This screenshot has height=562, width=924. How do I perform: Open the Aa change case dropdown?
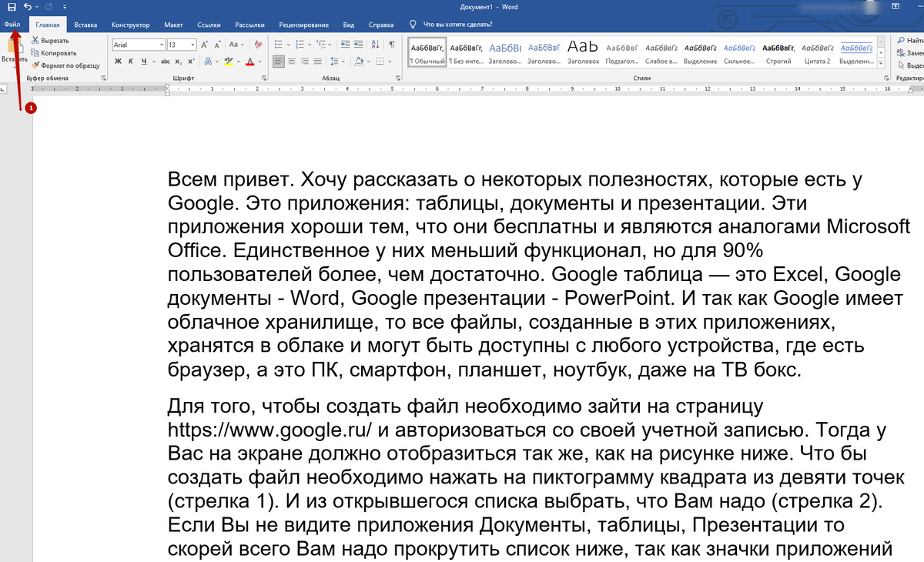pos(236,45)
